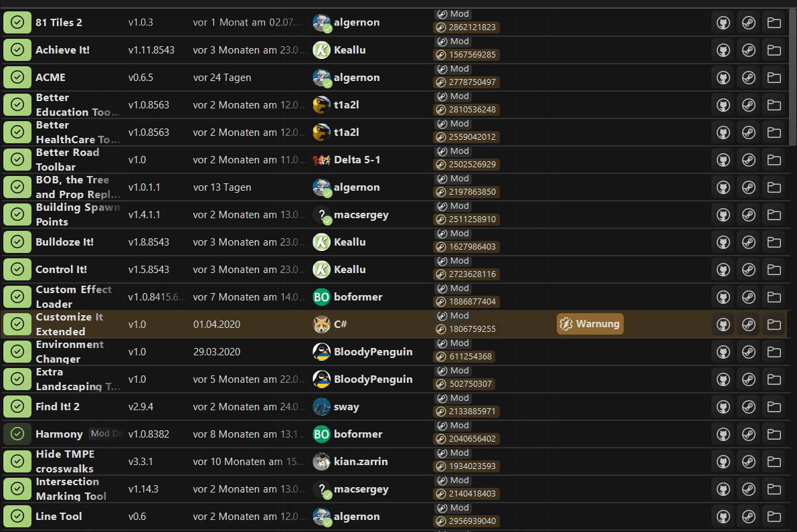Click author kian.zarrin
Screen dimensions: 797x532
pos(350,461)
